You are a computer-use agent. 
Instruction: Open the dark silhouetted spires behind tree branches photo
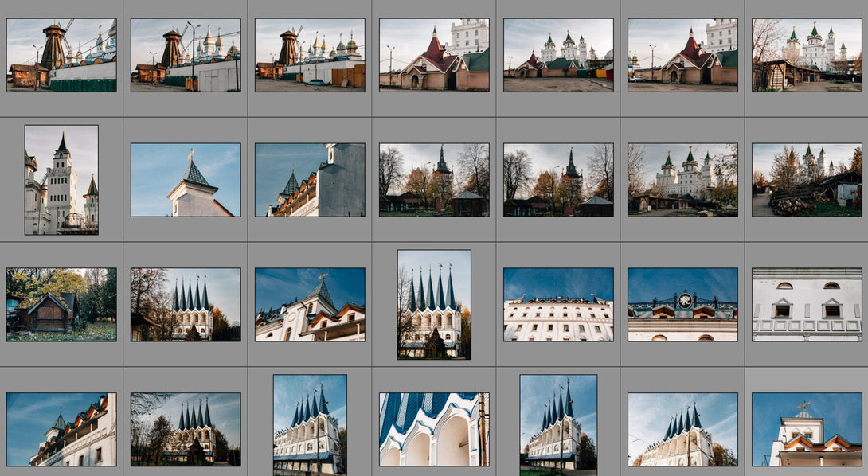coord(186,430)
